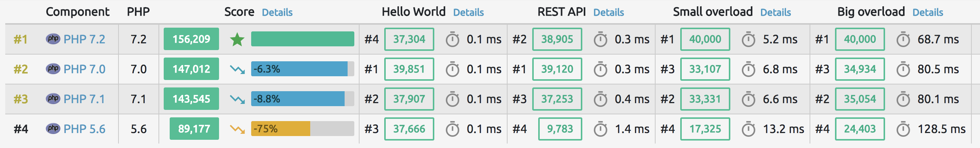Click the blue downtrend arrow next to -8.8%
Image resolution: width=980 pixels, height=148 pixels.
(x=237, y=99)
